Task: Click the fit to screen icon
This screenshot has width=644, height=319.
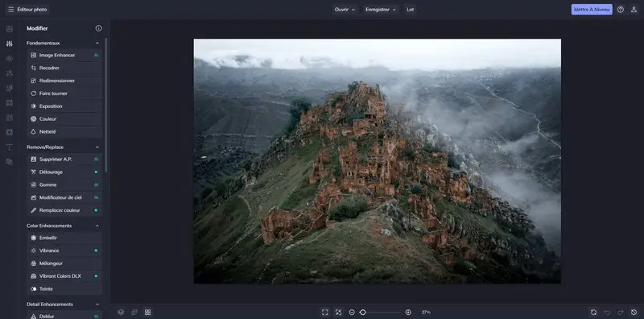Action: coord(325,313)
